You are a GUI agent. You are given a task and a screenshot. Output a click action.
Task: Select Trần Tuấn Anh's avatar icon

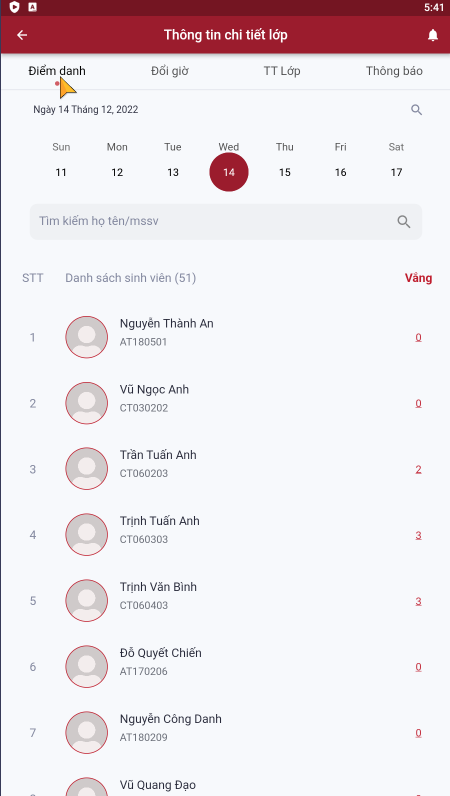(87, 469)
